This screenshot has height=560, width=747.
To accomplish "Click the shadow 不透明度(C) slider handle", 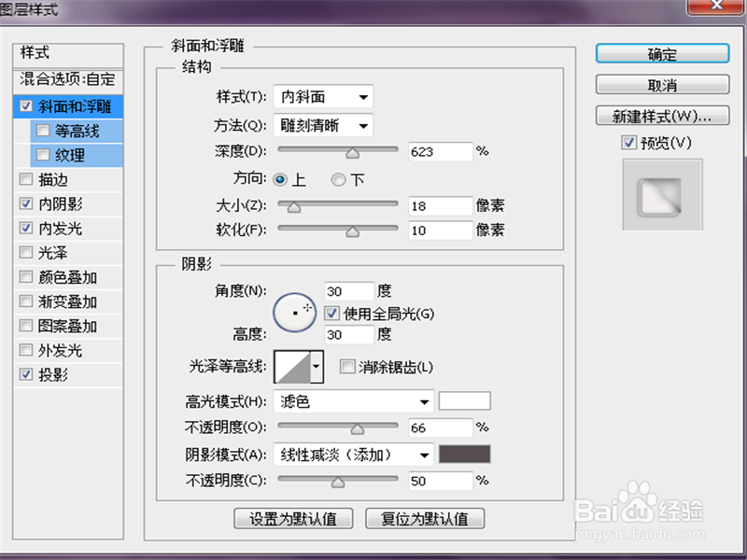I will tap(338, 482).
